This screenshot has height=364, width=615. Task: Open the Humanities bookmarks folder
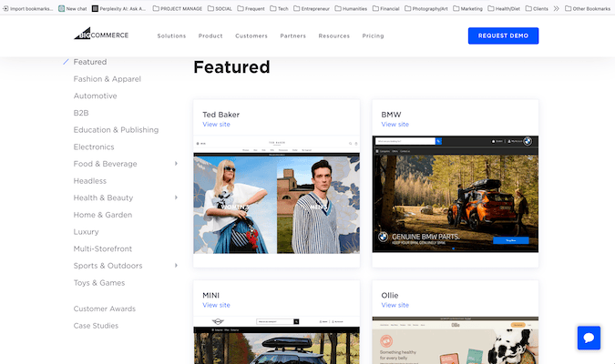click(351, 8)
